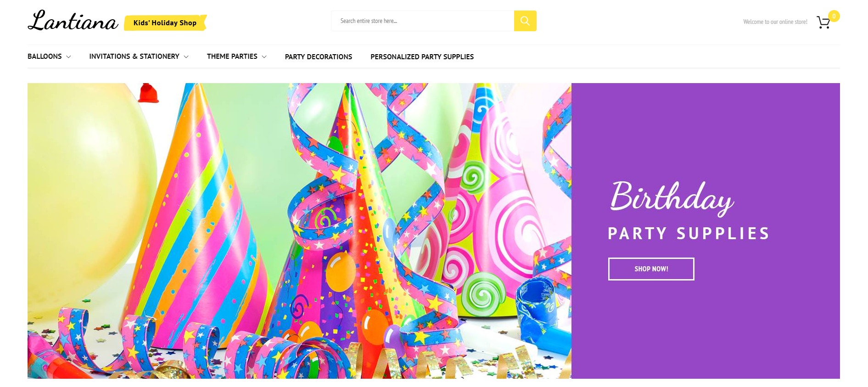Expand the Balloons menu chevron

click(x=68, y=57)
